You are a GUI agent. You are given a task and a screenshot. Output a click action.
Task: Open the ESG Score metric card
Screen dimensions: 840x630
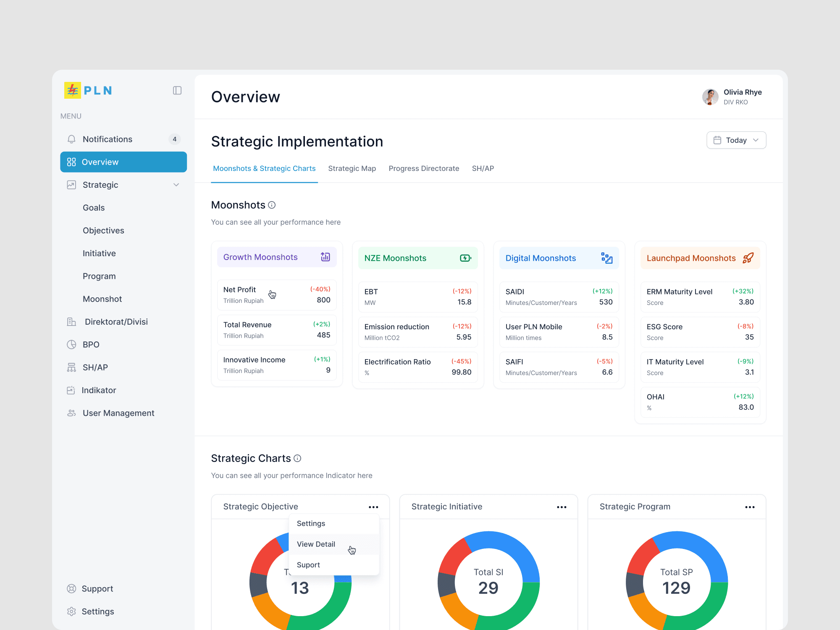point(700,332)
